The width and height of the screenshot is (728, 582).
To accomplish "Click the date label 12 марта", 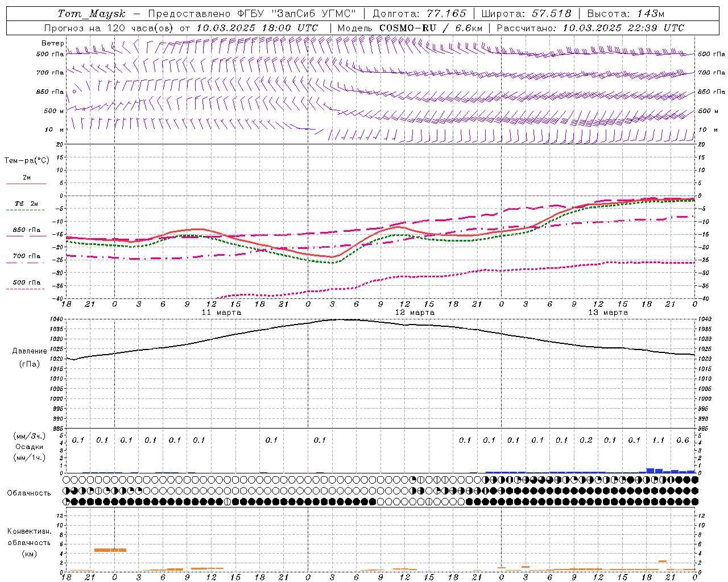I will click(x=415, y=313).
